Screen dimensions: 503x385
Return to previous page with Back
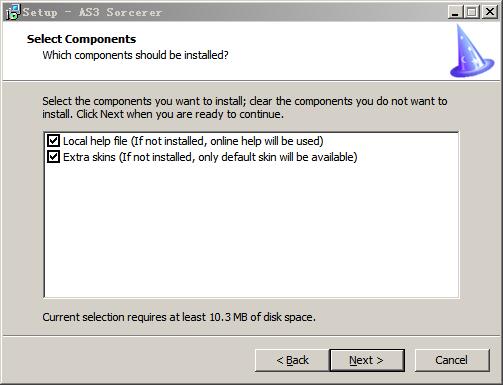[292, 360]
